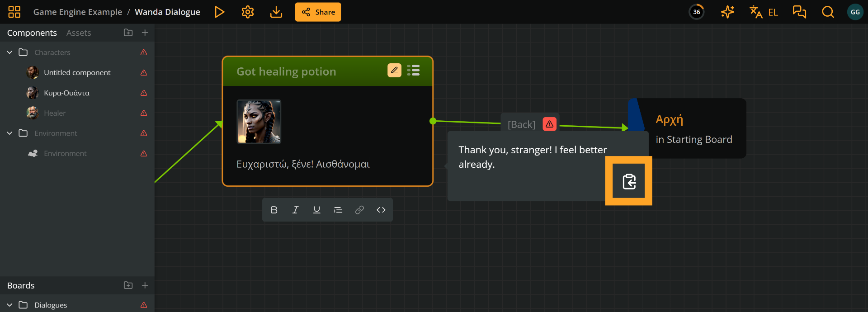Image resolution: width=868 pixels, height=312 pixels.
Task: Click the red warning on Back connection
Action: (x=550, y=124)
